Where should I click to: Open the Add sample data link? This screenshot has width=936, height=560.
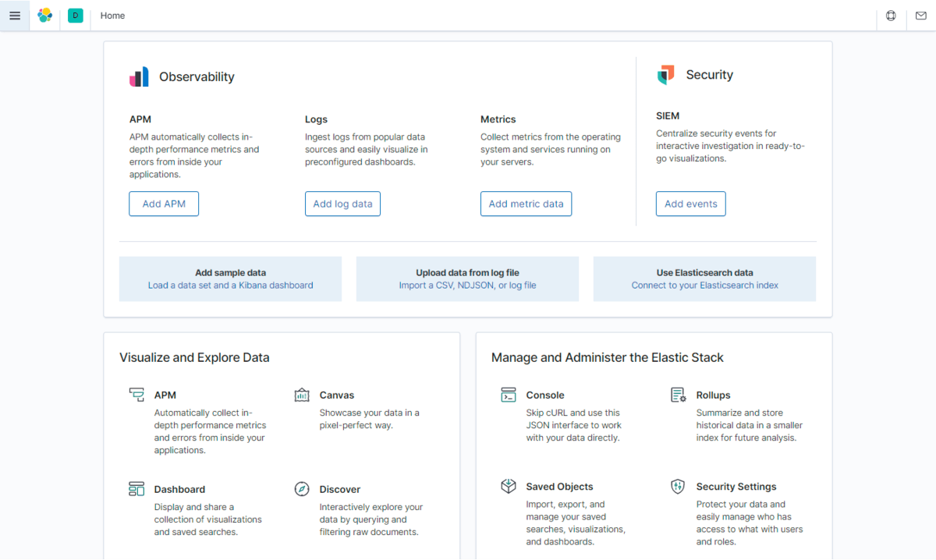(x=230, y=279)
